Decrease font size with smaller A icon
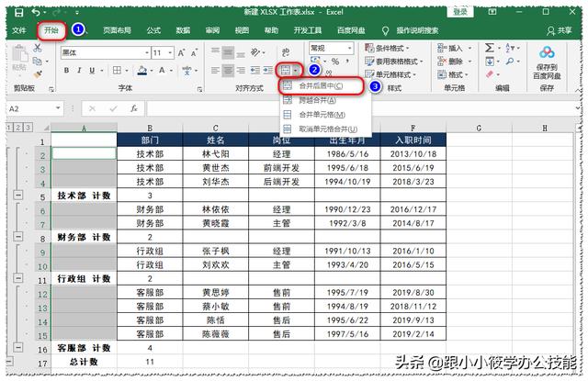The height and width of the screenshot is (381, 588). 194,53
